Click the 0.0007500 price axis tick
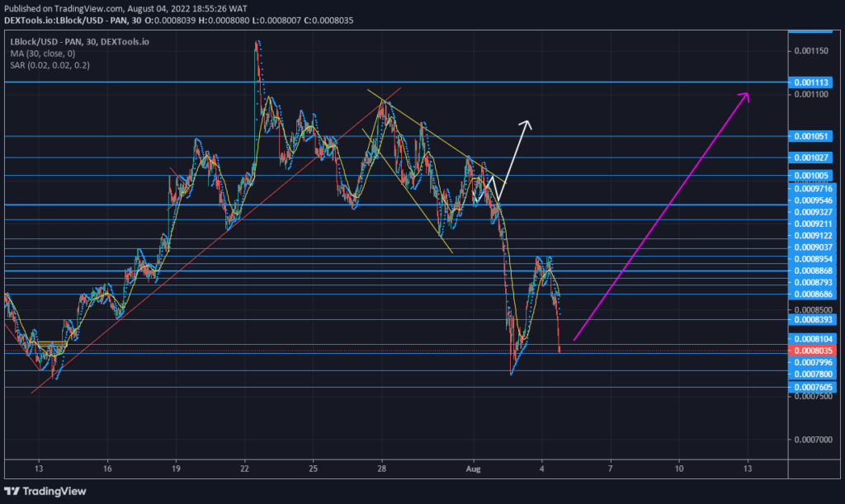The width and height of the screenshot is (845, 504). pyautogui.click(x=813, y=397)
